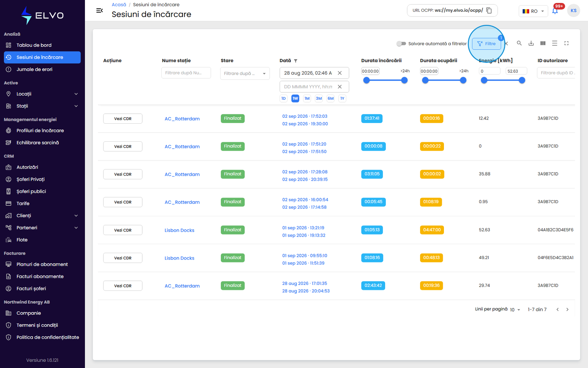Go to the next table page
Image resolution: width=588 pixels, height=368 pixels.
567,309
